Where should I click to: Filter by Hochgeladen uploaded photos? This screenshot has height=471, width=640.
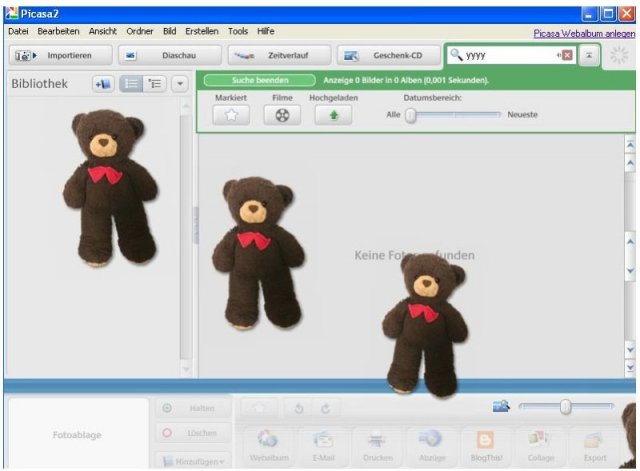coord(333,115)
